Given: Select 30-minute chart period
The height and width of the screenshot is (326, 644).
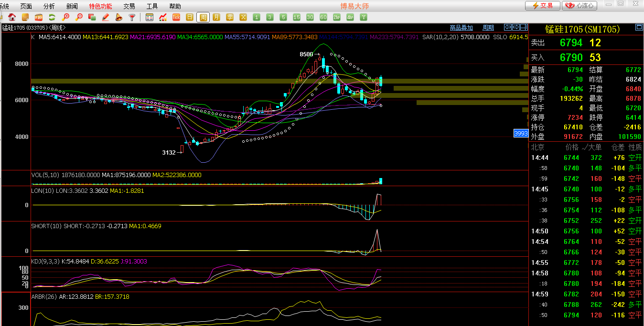Looking at the screenshot, I should click(x=310, y=17).
